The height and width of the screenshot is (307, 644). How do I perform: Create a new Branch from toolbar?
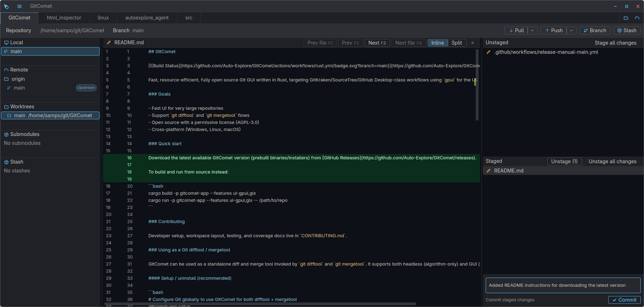(595, 30)
